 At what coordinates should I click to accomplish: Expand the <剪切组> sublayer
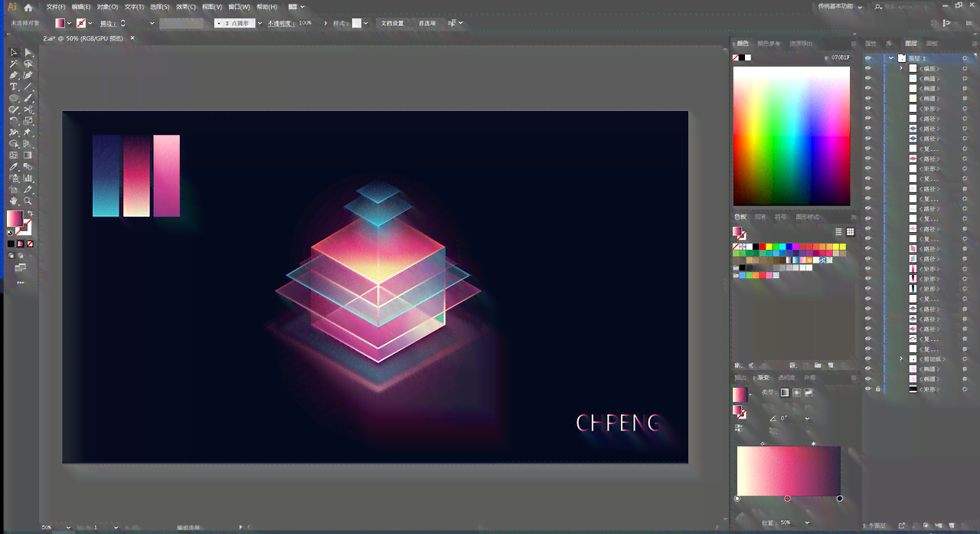901,359
